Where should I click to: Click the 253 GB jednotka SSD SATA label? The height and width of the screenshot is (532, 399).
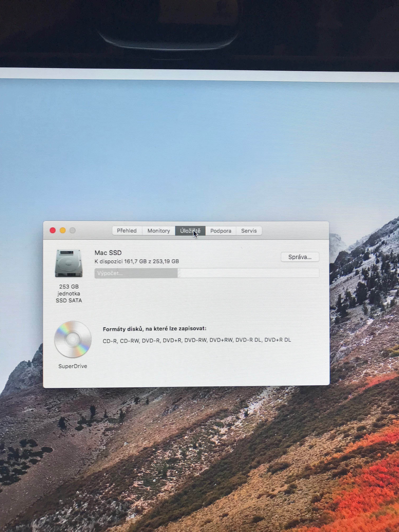[x=69, y=293]
